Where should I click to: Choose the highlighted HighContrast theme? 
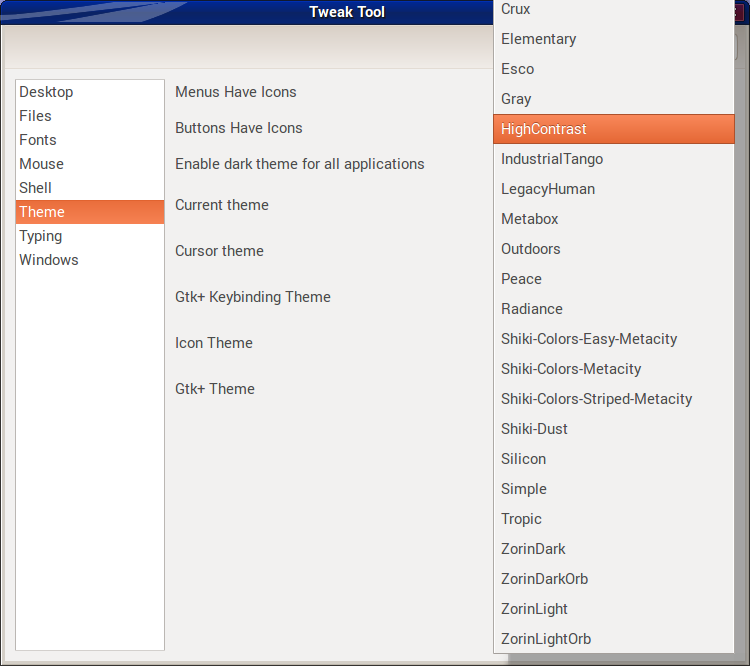click(544, 129)
